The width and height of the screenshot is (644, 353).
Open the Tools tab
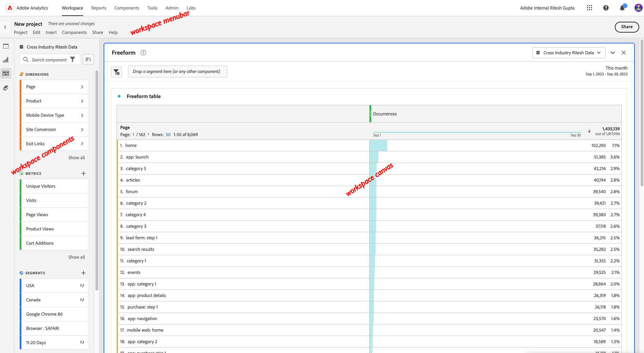pos(152,8)
